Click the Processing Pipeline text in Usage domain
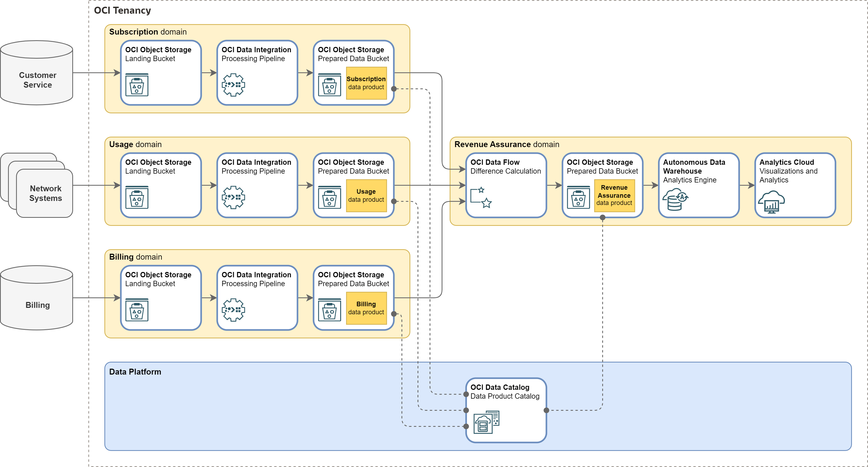 point(253,171)
